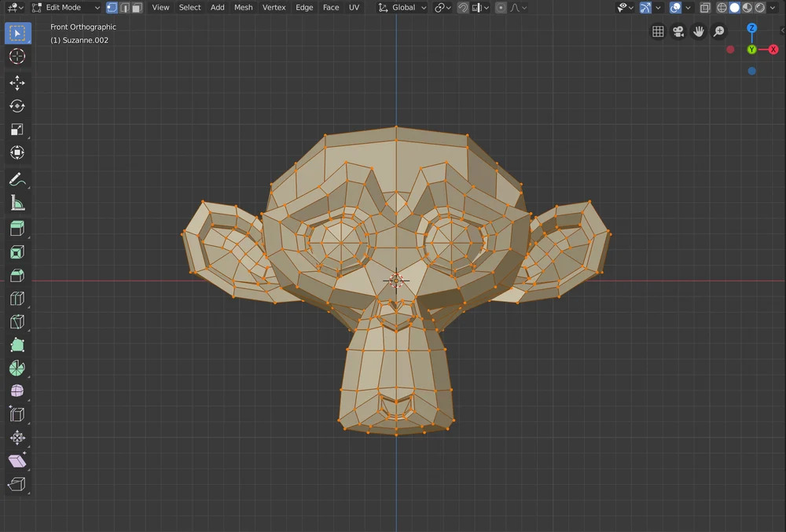Switch to orthographic/perspective via grid button
The width and height of the screenshot is (786, 532).
[x=658, y=31]
